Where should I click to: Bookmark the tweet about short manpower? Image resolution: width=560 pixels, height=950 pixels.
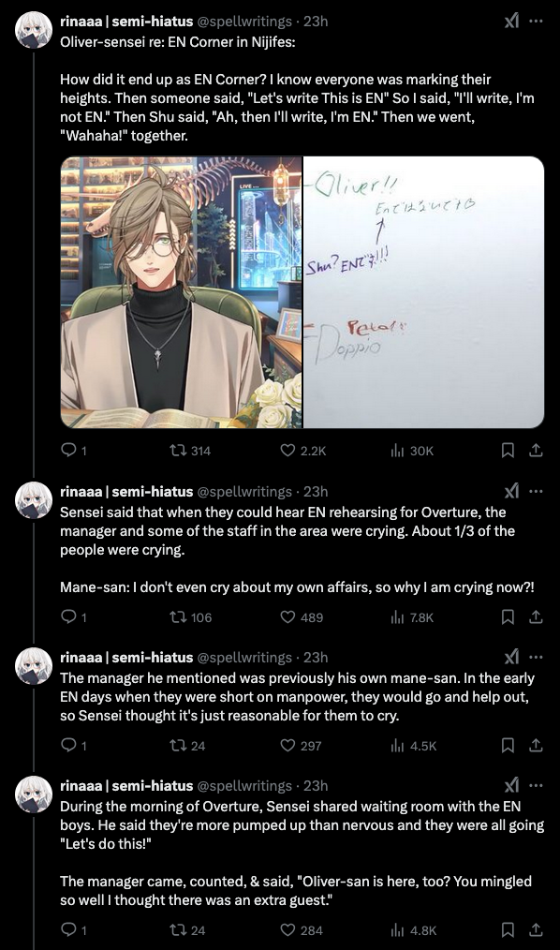coord(508,746)
